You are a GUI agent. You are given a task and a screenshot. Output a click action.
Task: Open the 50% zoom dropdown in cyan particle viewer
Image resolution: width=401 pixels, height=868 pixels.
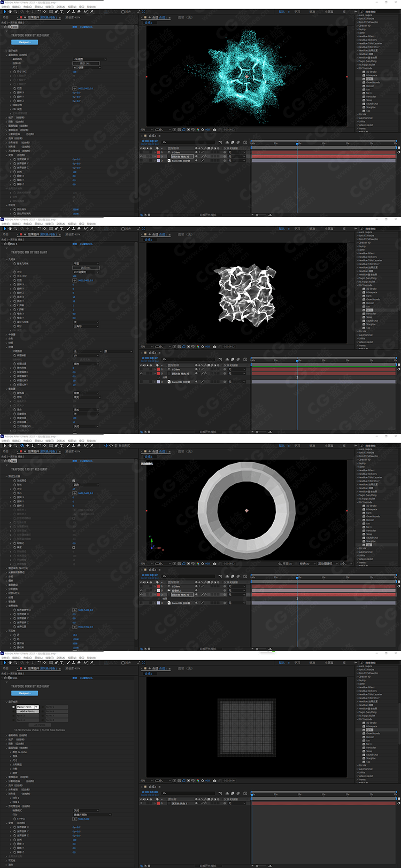coord(146,129)
